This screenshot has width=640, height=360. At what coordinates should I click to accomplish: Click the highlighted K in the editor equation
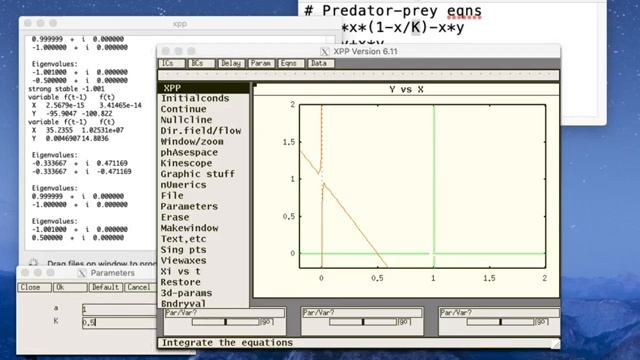coord(415,28)
